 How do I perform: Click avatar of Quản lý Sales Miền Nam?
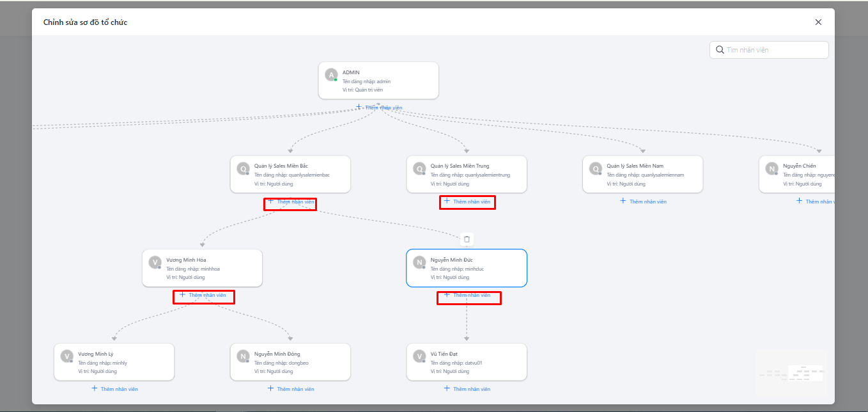pyautogui.click(x=596, y=169)
